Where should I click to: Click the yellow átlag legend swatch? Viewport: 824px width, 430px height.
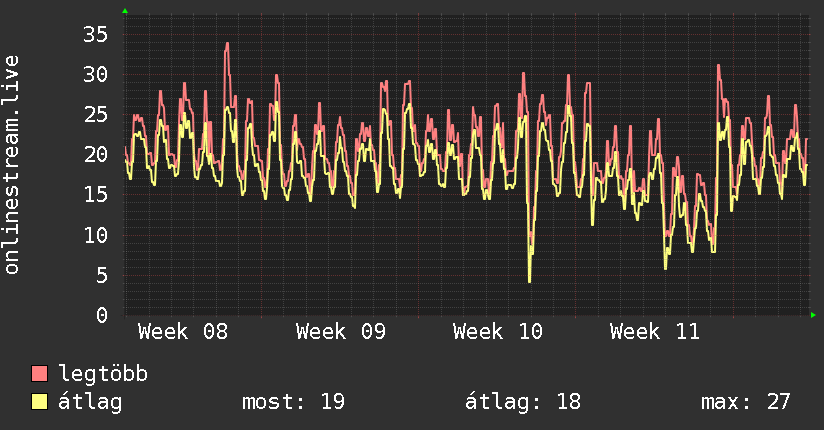click(39, 402)
